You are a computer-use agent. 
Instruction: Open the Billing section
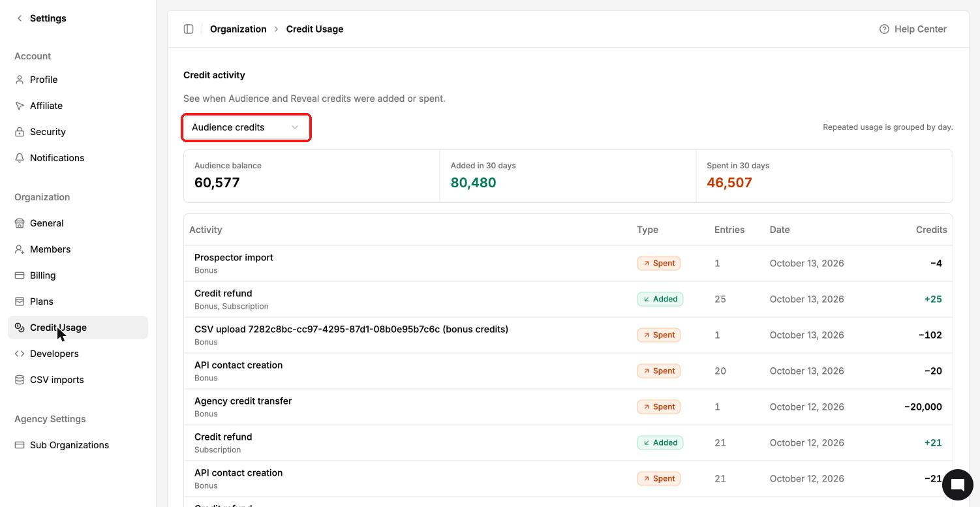pyautogui.click(x=78, y=275)
